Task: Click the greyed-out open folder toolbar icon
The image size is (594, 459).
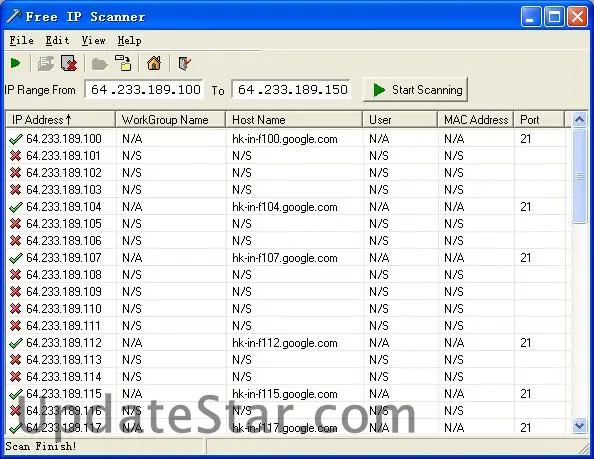Action: coord(100,64)
